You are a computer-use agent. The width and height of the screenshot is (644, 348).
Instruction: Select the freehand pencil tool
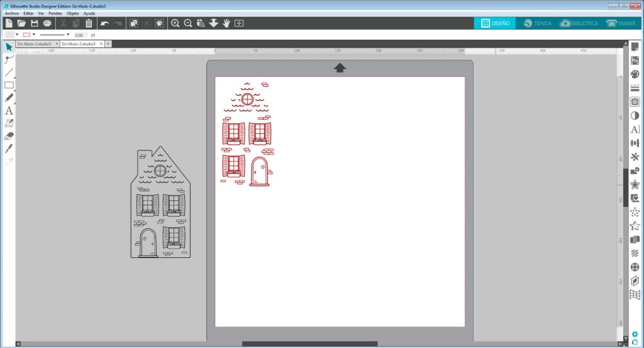(9, 98)
